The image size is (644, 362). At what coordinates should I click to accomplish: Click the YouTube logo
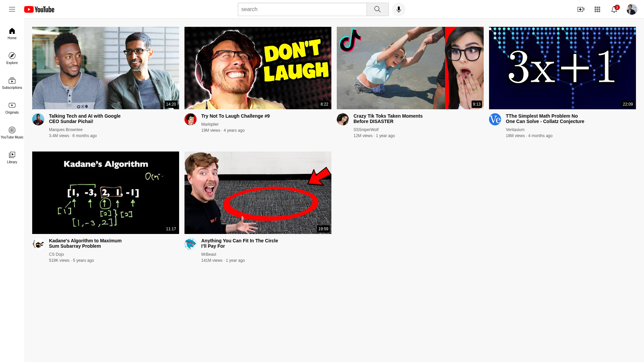39,9
